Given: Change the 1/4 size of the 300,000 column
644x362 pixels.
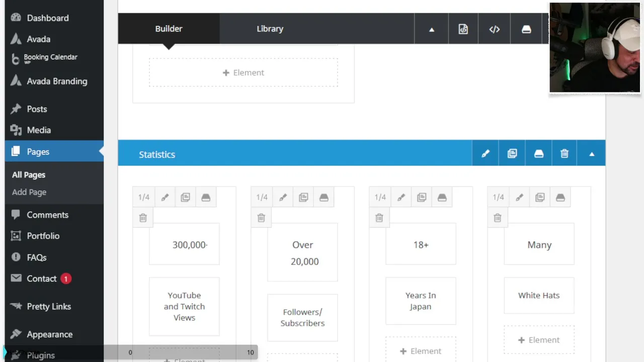Looking at the screenshot, I should coord(144,197).
